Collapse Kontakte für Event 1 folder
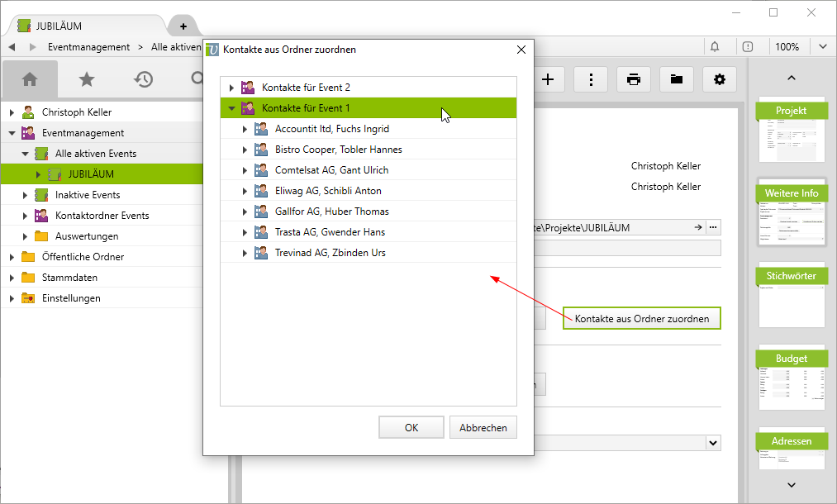Screen dimensions: 837x504 tap(231, 108)
